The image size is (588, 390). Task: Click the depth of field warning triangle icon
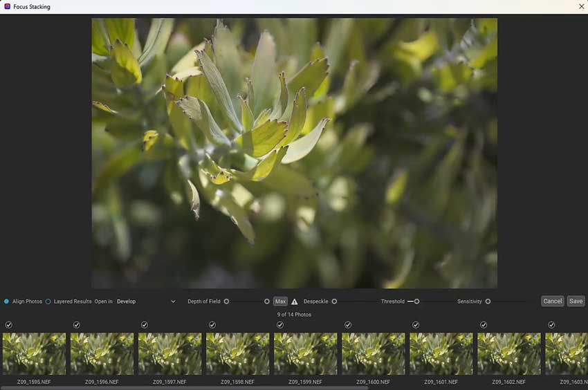(295, 301)
